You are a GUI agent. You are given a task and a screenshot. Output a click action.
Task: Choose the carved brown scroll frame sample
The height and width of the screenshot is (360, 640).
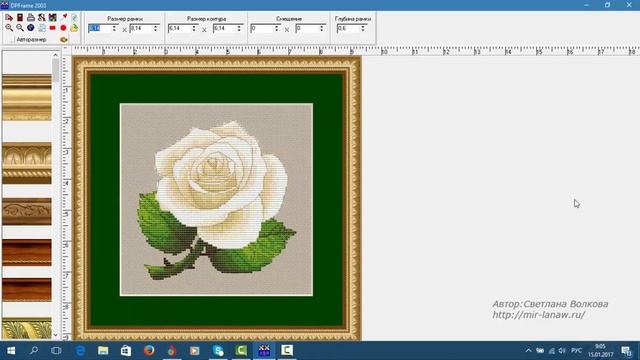[x=27, y=211]
